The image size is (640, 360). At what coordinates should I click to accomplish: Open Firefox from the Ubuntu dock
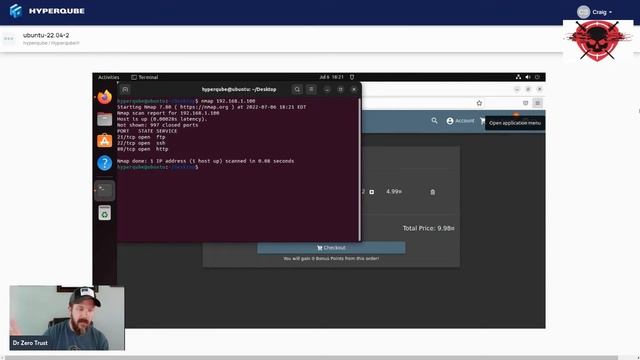pos(105,97)
